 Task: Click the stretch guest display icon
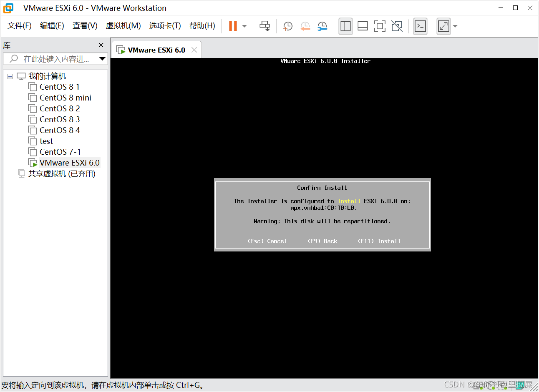(x=443, y=26)
